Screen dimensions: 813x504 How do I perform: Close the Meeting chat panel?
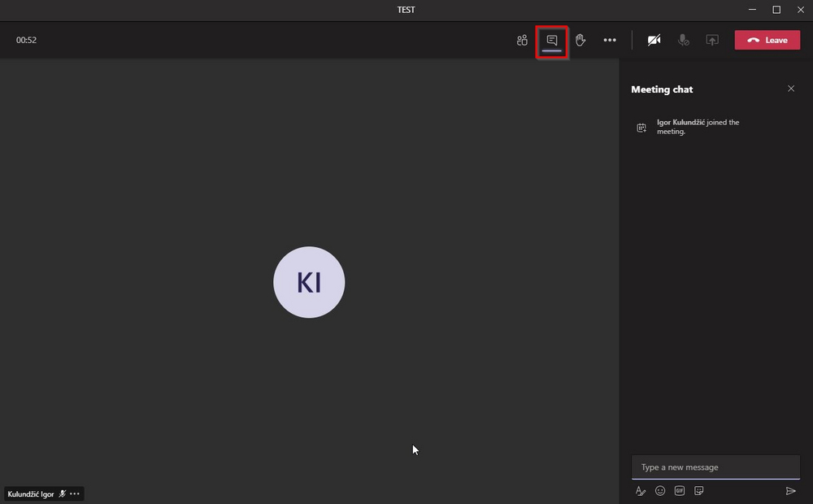(791, 89)
